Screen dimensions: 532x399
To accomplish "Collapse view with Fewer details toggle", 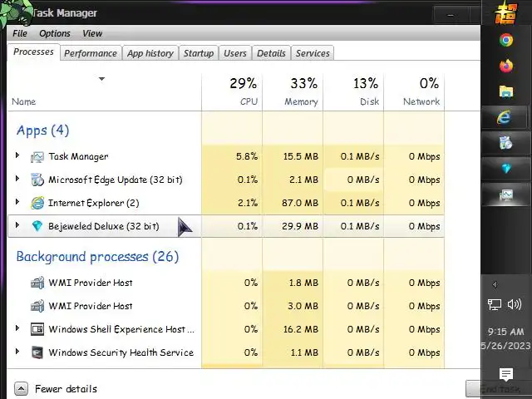I will (x=22, y=388).
